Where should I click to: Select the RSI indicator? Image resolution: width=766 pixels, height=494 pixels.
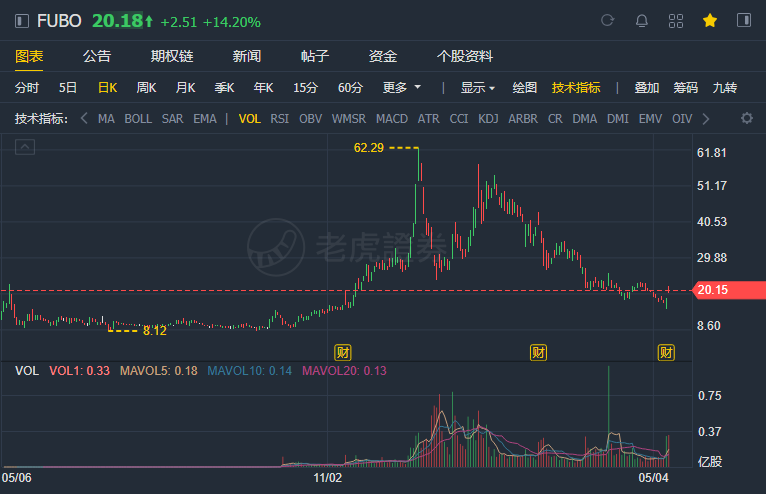click(x=279, y=119)
